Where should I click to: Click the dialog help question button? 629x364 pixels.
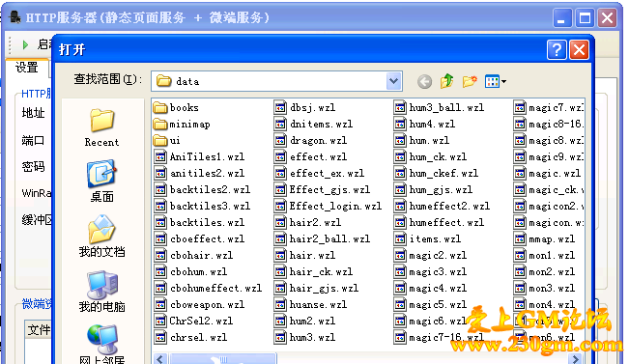click(557, 50)
